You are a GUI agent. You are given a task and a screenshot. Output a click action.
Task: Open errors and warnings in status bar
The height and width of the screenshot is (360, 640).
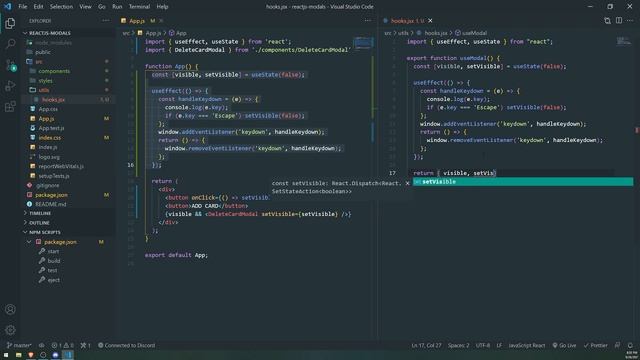62,345
